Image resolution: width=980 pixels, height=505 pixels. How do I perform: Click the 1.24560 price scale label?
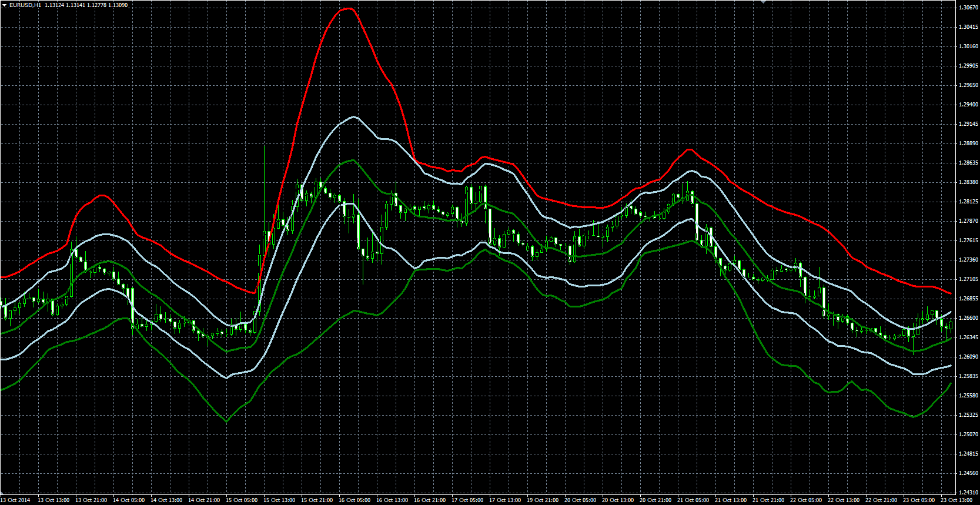[x=968, y=473]
